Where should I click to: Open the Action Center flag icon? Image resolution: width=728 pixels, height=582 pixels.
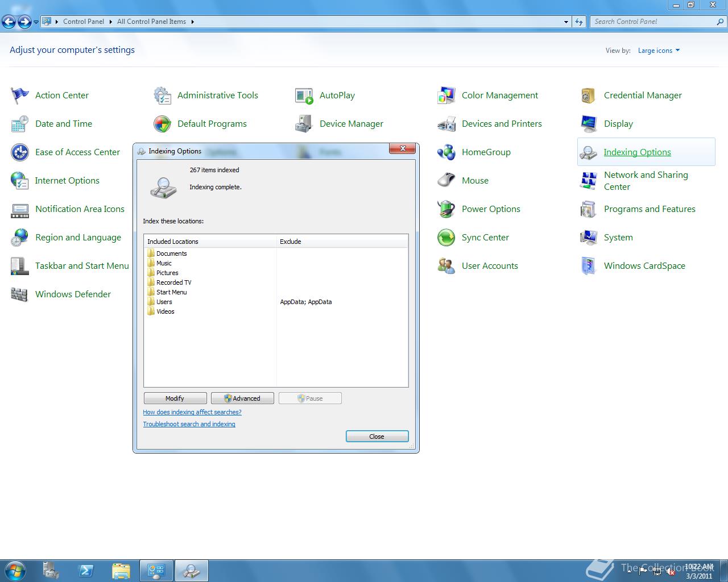pyautogui.click(x=19, y=95)
